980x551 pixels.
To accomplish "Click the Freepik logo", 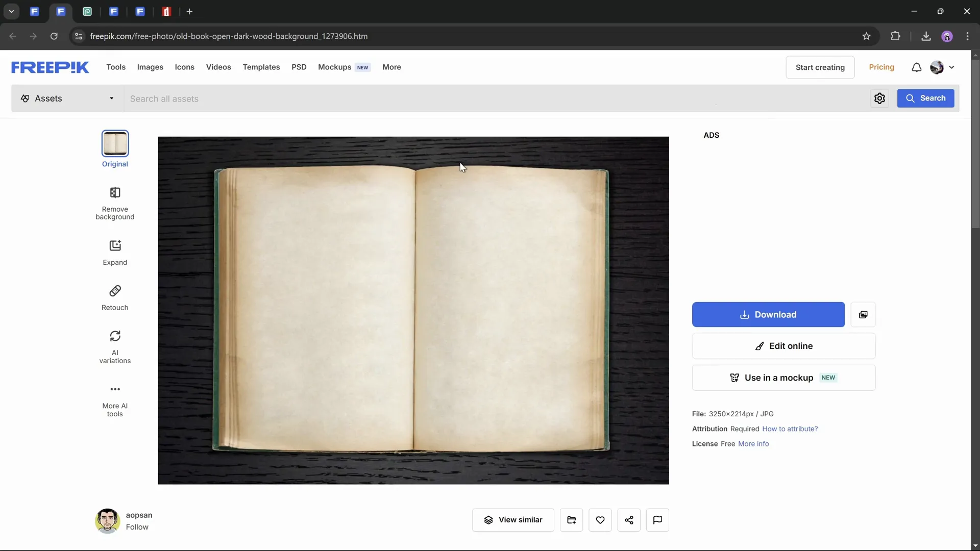I will (x=50, y=67).
